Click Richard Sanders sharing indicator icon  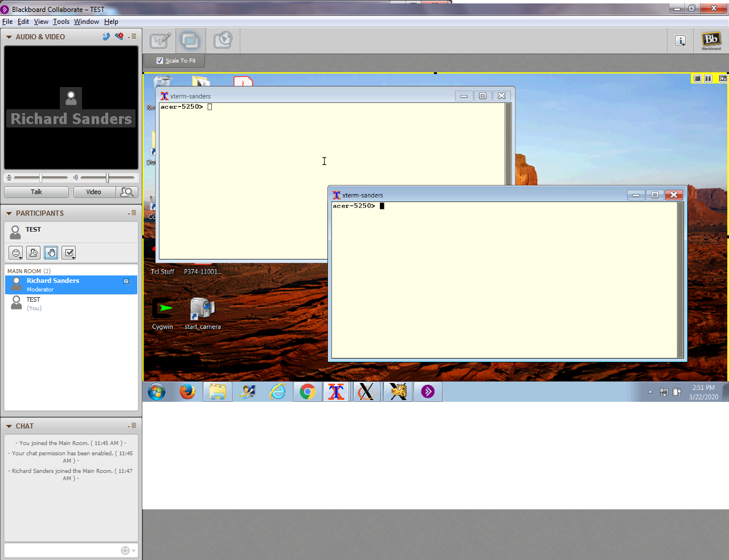[126, 281]
